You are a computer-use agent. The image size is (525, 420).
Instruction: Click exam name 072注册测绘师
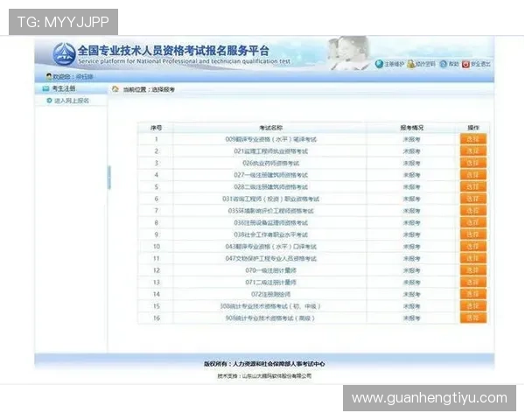click(x=270, y=294)
